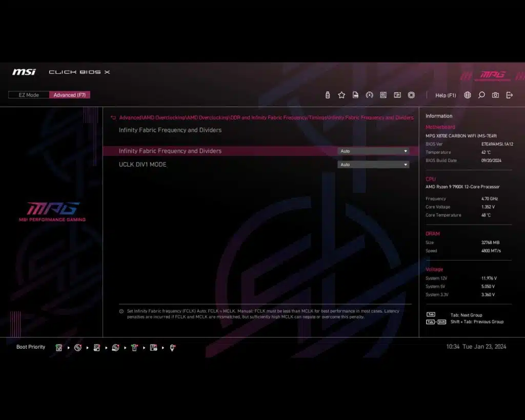Select the USB key boot device icon
Image resolution: width=525 pixels, height=420 pixels.
pyautogui.click(x=135, y=348)
